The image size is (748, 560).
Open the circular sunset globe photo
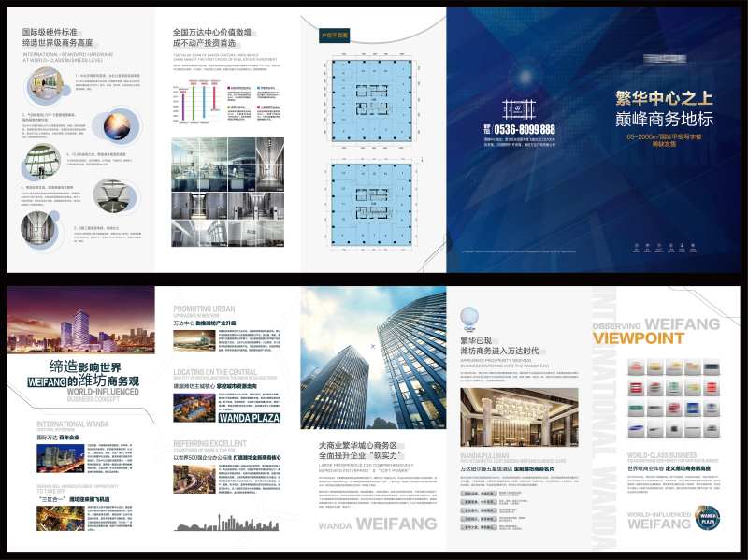[x=118, y=126]
